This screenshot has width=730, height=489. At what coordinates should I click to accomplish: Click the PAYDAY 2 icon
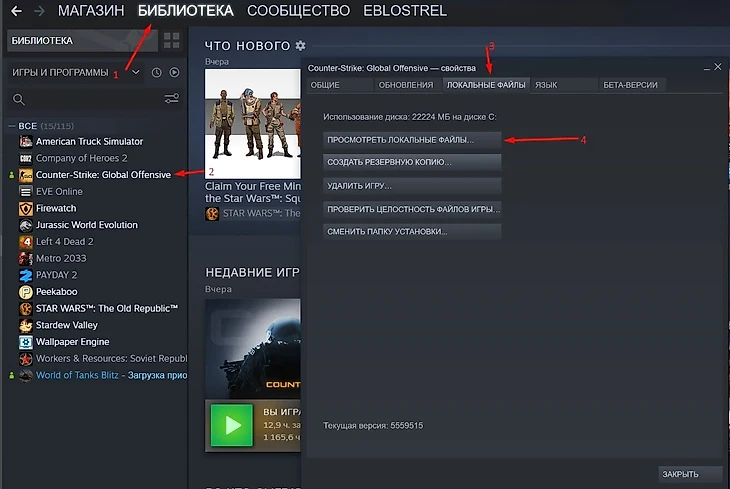pos(26,275)
